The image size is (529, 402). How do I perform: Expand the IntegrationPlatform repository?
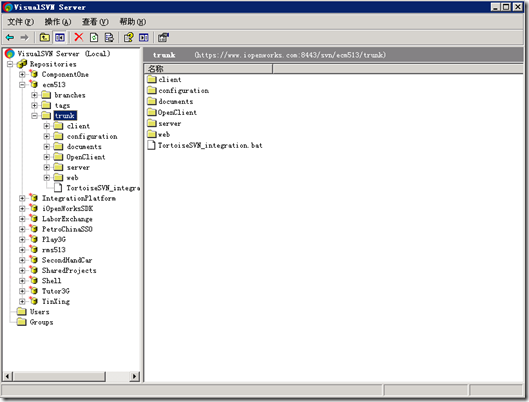click(22, 198)
